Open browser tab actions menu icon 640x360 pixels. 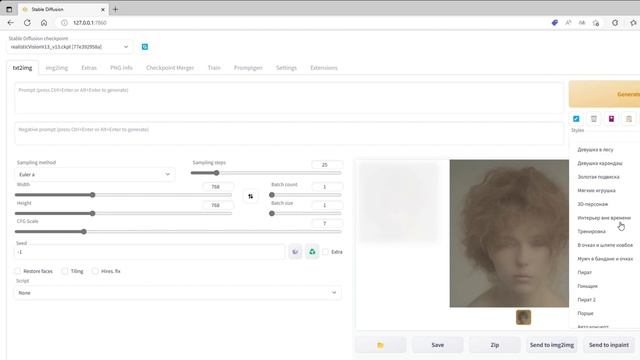coord(9,9)
